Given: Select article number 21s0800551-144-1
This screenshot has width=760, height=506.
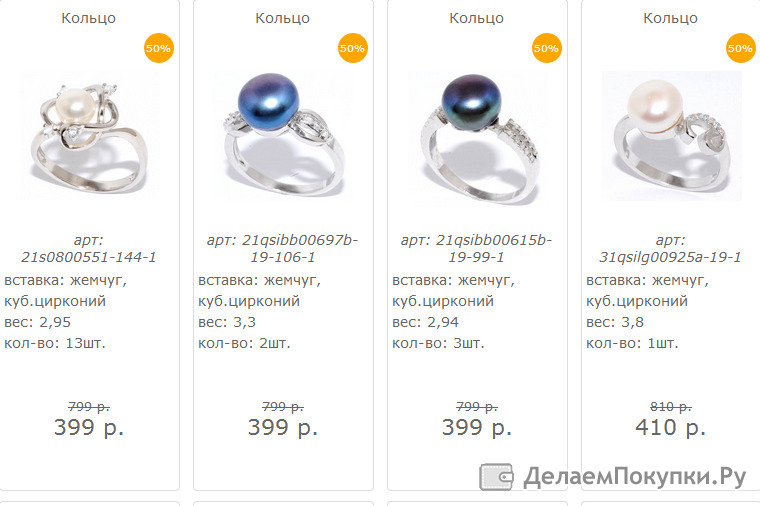Looking at the screenshot, I should 89,257.
